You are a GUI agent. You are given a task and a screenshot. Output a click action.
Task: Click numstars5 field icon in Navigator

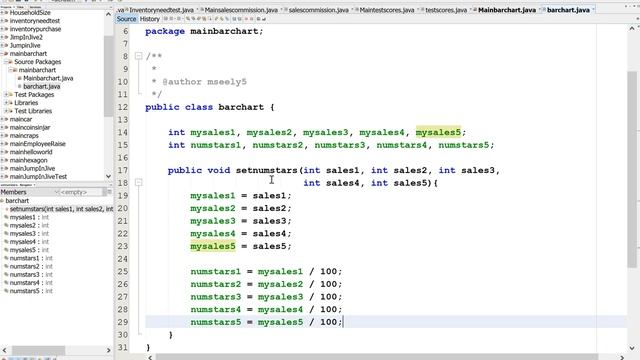click(x=6, y=291)
